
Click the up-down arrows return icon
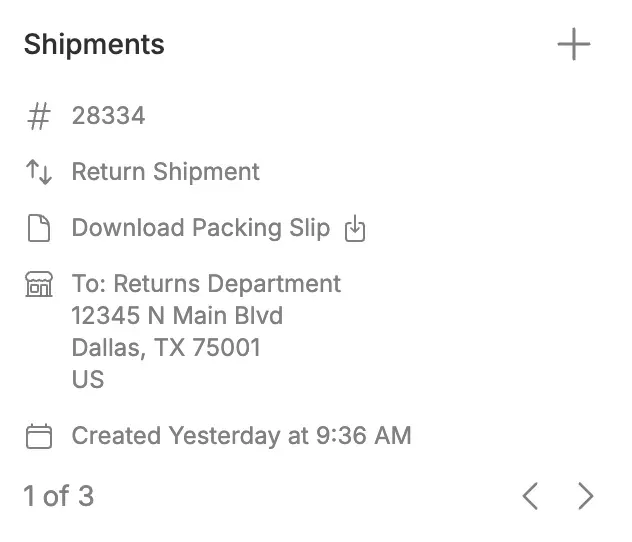tap(38, 172)
